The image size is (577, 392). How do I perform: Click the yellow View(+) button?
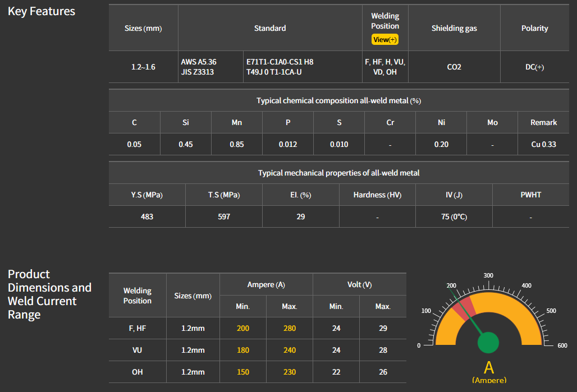click(x=385, y=39)
